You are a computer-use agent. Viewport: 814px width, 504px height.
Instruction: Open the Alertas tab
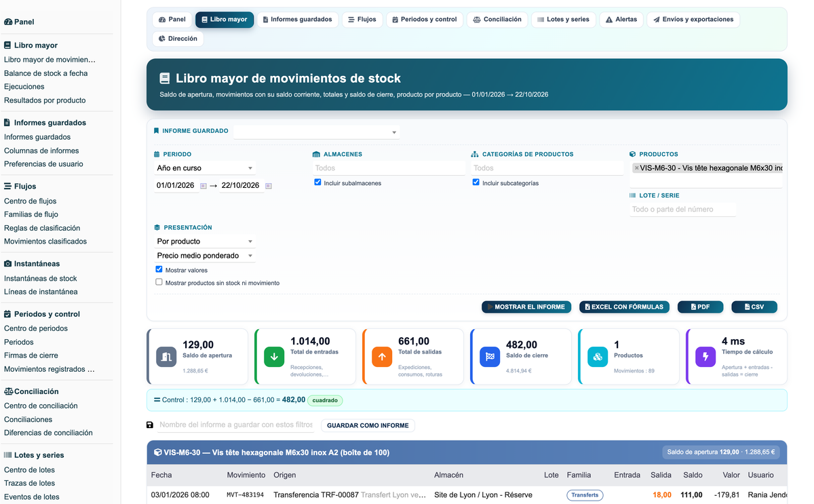click(x=621, y=20)
